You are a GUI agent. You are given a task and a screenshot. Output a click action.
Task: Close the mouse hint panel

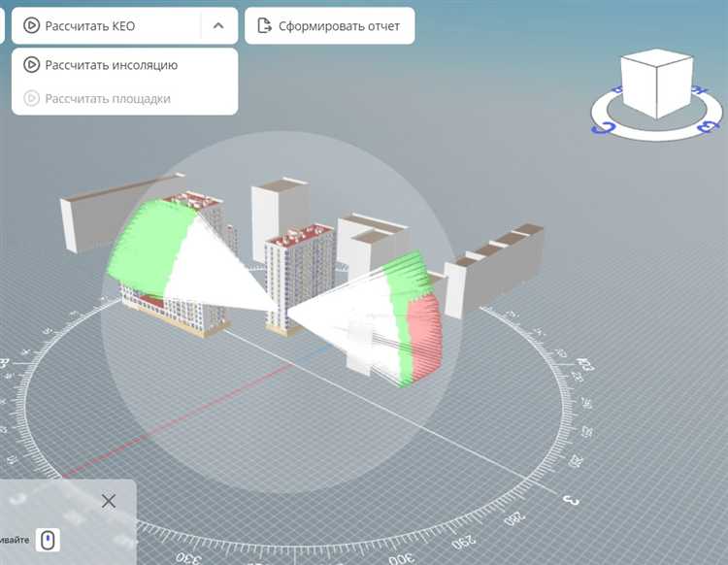[109, 501]
